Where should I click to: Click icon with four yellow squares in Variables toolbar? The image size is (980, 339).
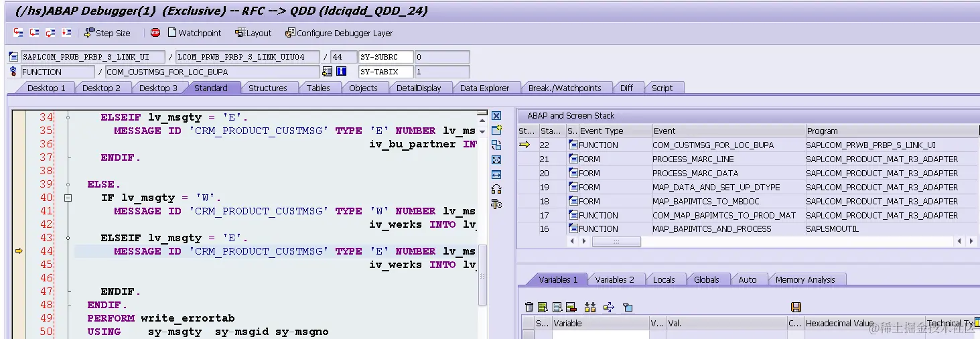pos(590,307)
